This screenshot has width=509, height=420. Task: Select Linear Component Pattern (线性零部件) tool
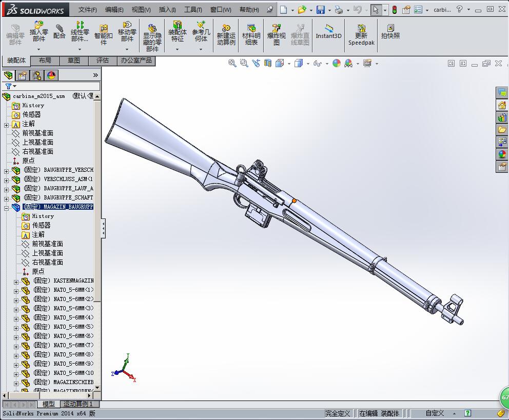pyautogui.click(x=80, y=31)
